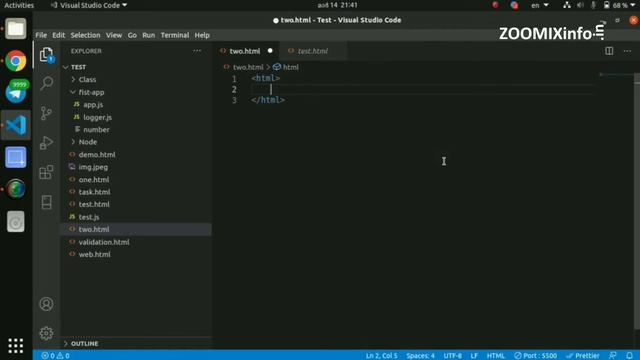Click the HTML language mode status item
Viewport: 640px width, 360px height.
[496, 356]
